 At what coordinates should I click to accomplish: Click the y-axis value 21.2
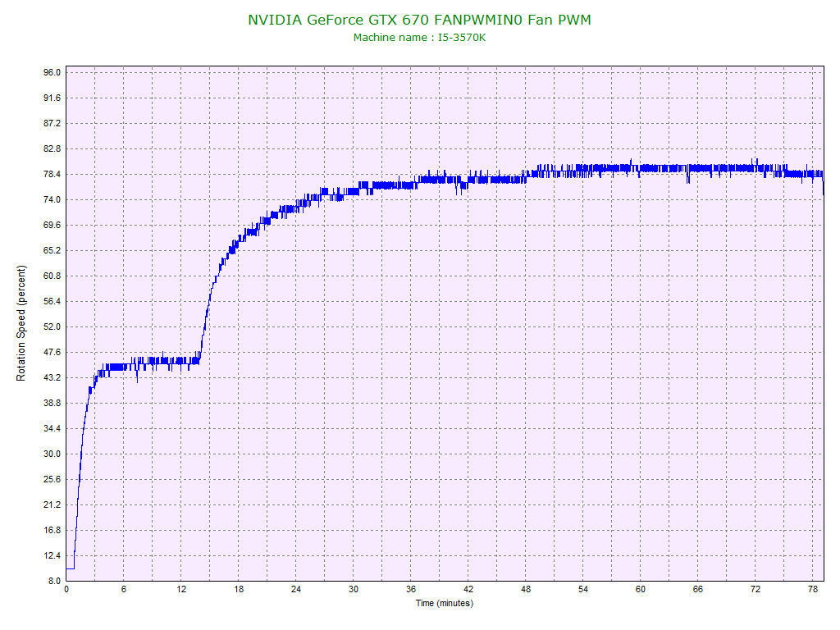pyautogui.click(x=52, y=505)
